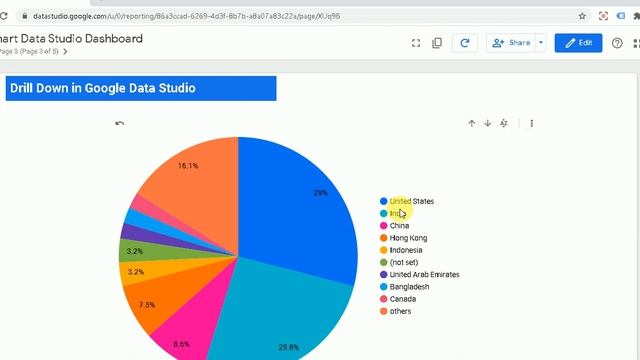Select the (not set) legend label
The image size is (640, 360).
point(404,262)
